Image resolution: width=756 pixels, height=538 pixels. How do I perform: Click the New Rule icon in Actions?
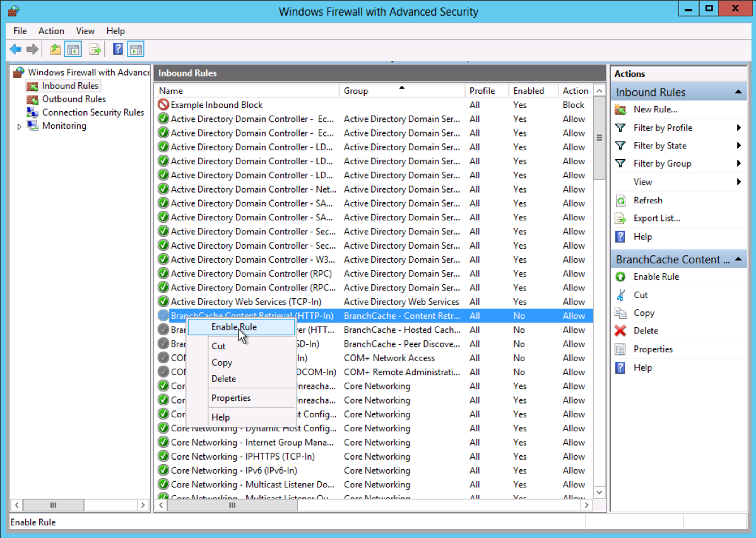tap(620, 109)
